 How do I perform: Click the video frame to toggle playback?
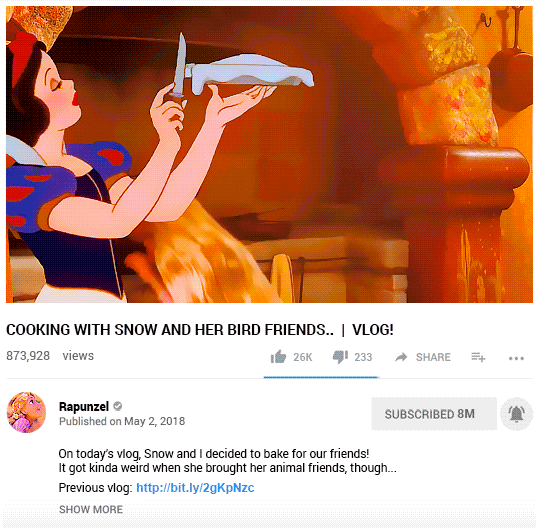[x=269, y=154]
